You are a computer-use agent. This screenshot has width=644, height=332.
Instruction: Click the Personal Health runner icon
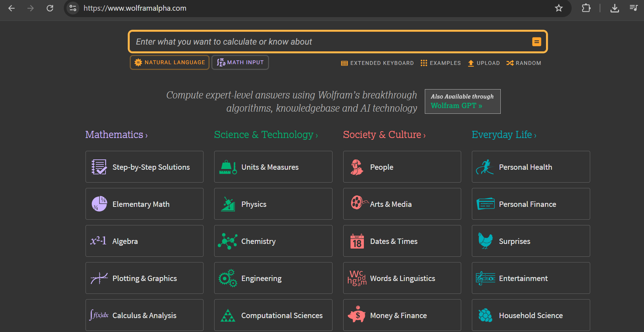(485, 167)
